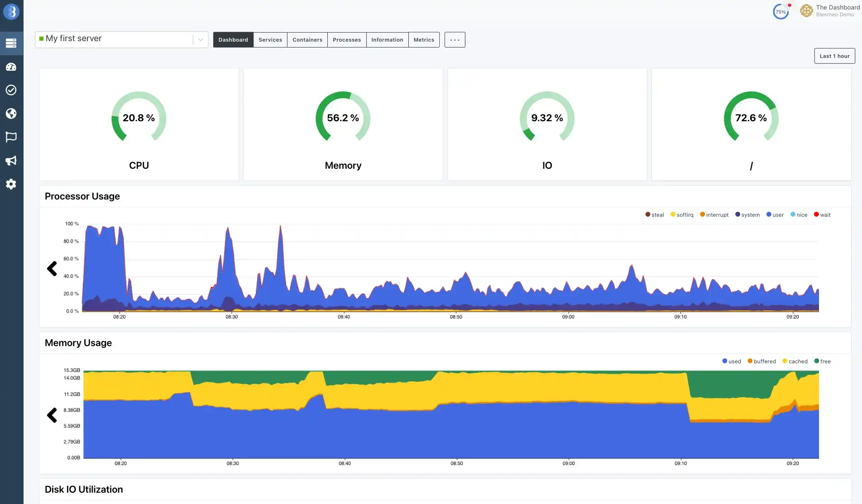Open the My first server dropdown

click(x=121, y=39)
